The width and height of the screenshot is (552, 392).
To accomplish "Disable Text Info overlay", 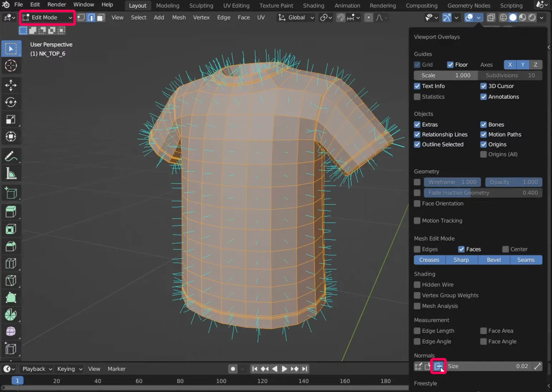I will tap(417, 86).
